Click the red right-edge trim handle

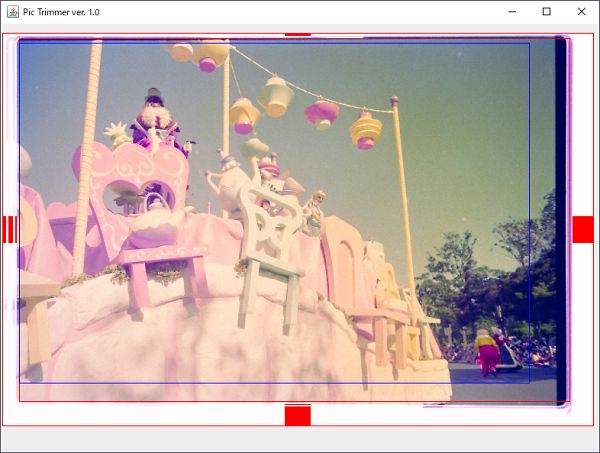[583, 229]
